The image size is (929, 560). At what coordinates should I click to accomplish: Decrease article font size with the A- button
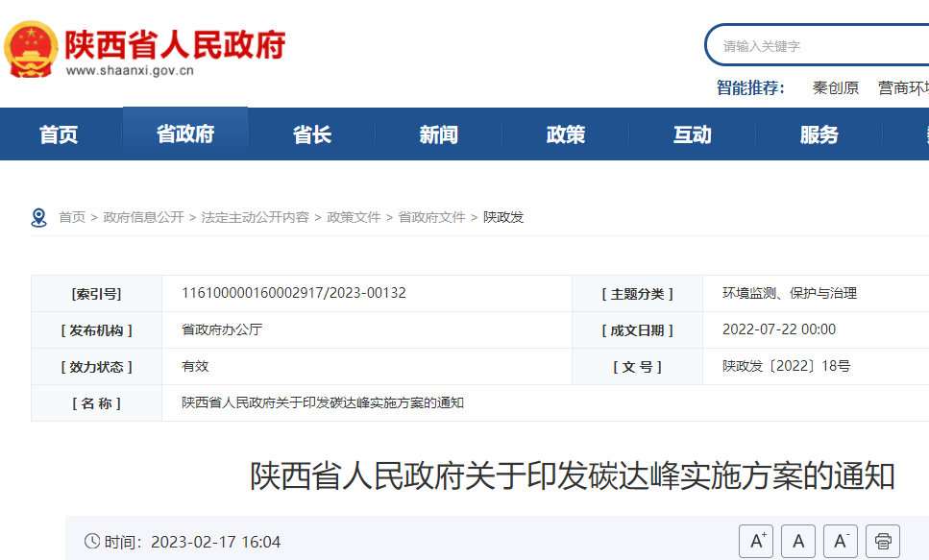tap(841, 541)
